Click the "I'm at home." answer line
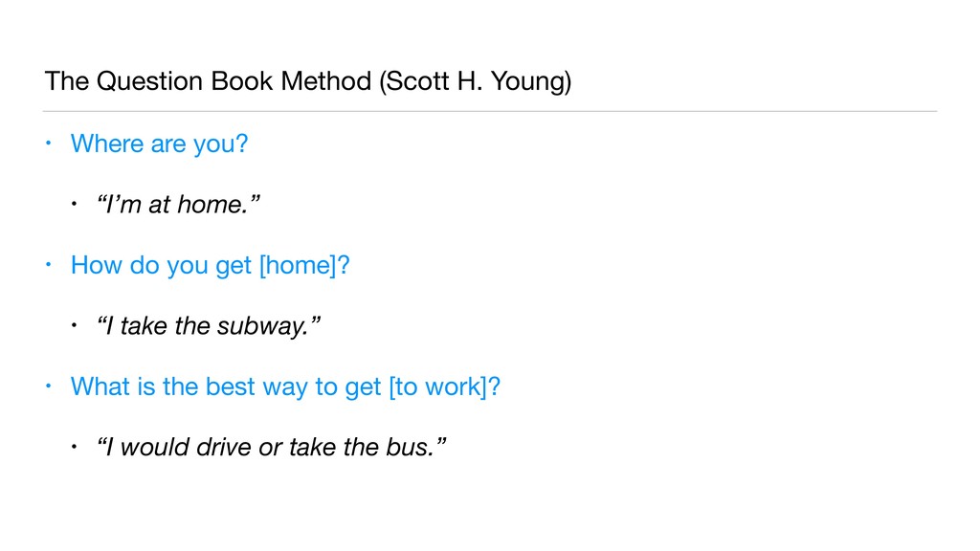This screenshot has height=551, width=980. (178, 205)
